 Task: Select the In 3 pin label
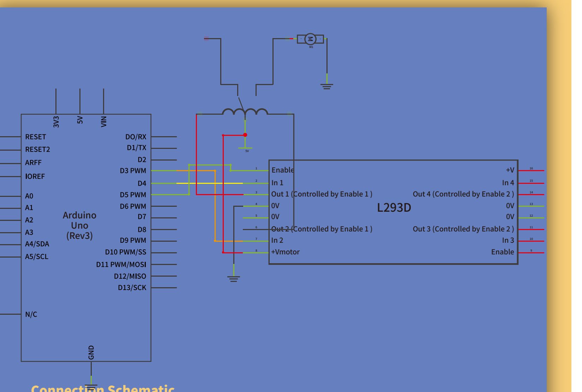coord(508,240)
